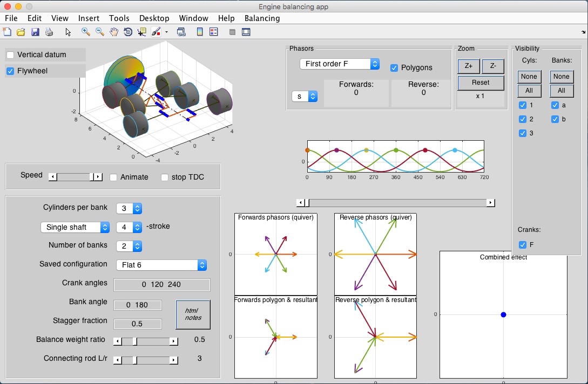
Task: Click the New Figure icon
Action: click(7, 32)
